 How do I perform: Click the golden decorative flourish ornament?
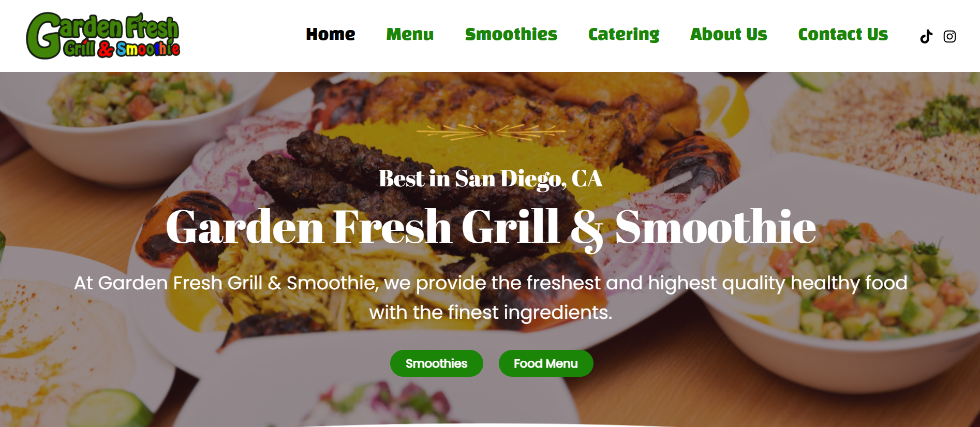pos(491,131)
